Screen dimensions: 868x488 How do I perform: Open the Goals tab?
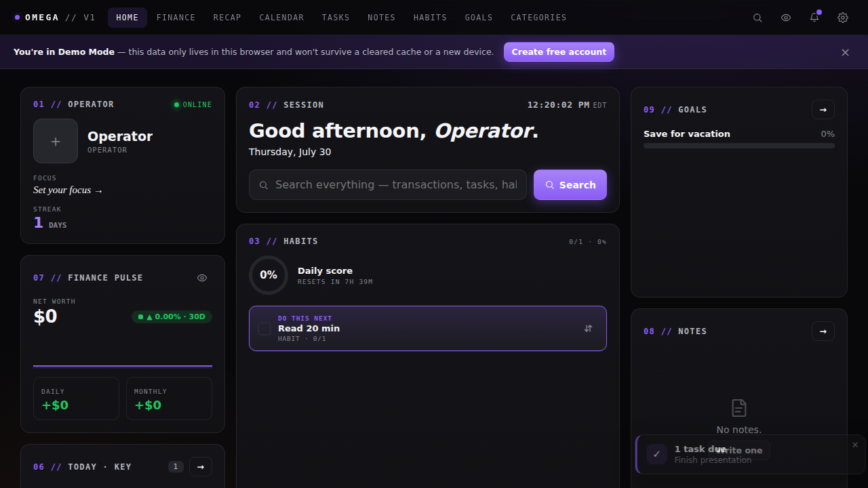[479, 18]
